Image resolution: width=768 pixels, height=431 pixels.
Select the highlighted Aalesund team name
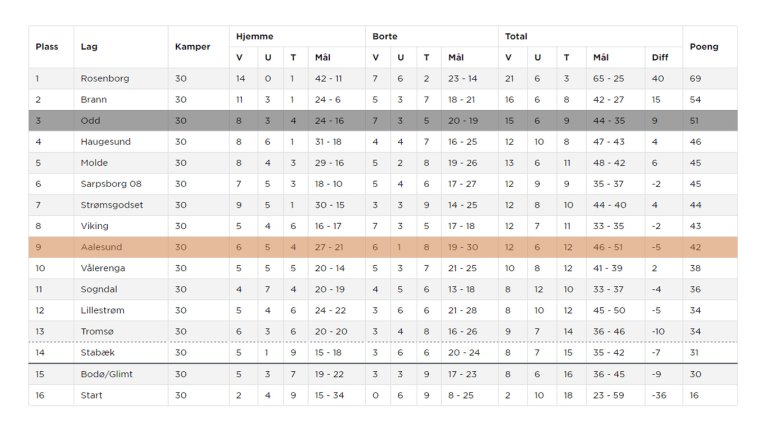click(x=101, y=247)
